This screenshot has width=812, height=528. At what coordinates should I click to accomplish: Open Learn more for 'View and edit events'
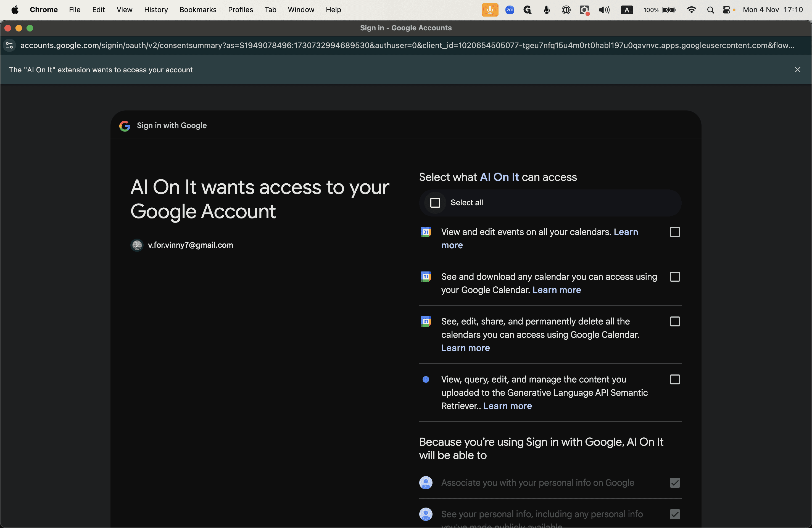pyautogui.click(x=626, y=232)
